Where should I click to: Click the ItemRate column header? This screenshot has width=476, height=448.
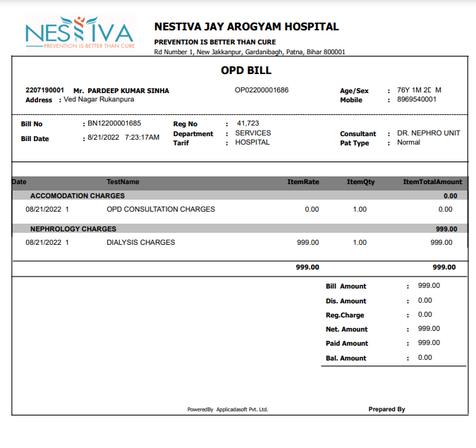303,182
